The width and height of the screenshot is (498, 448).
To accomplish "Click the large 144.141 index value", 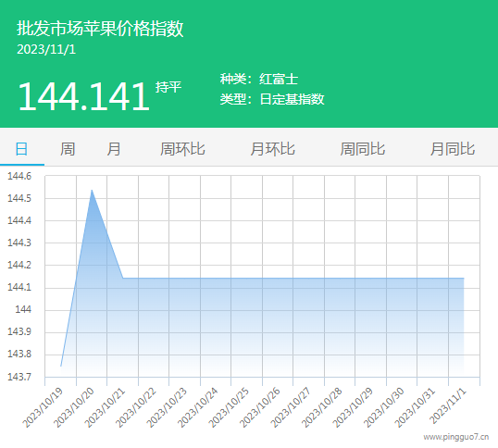I will pyautogui.click(x=83, y=96).
